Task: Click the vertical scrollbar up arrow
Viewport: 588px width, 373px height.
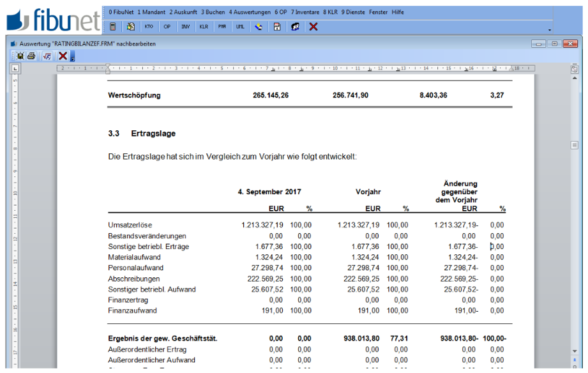Action: [x=575, y=78]
